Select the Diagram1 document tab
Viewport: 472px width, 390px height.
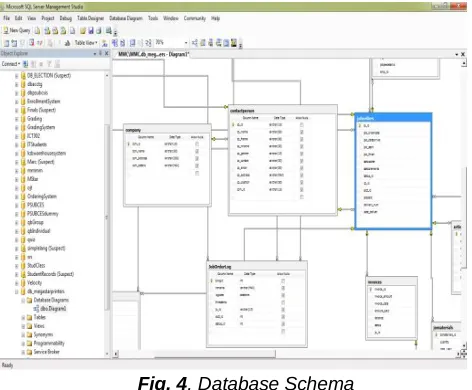tap(153, 54)
